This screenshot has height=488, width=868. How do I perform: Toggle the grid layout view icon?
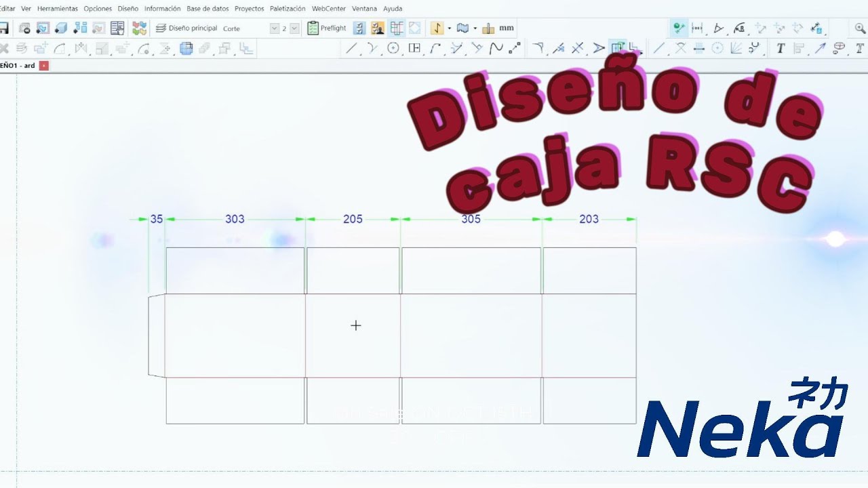tap(397, 28)
